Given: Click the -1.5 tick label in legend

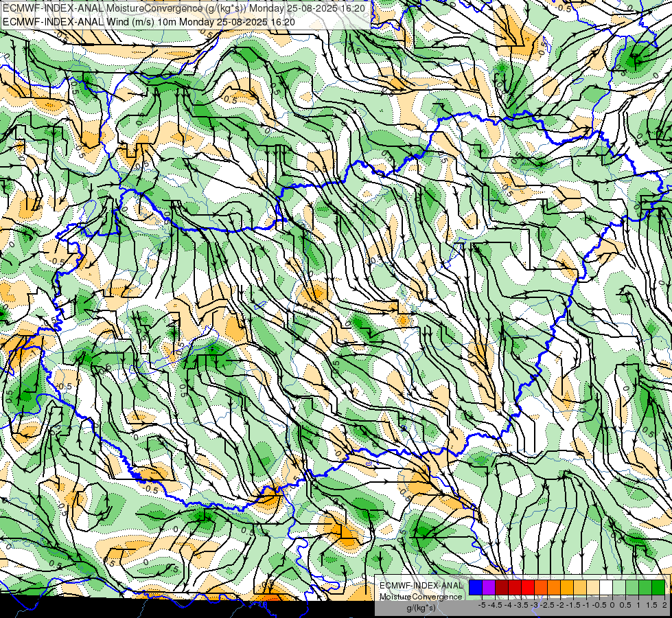Looking at the screenshot, I should click(x=573, y=605).
